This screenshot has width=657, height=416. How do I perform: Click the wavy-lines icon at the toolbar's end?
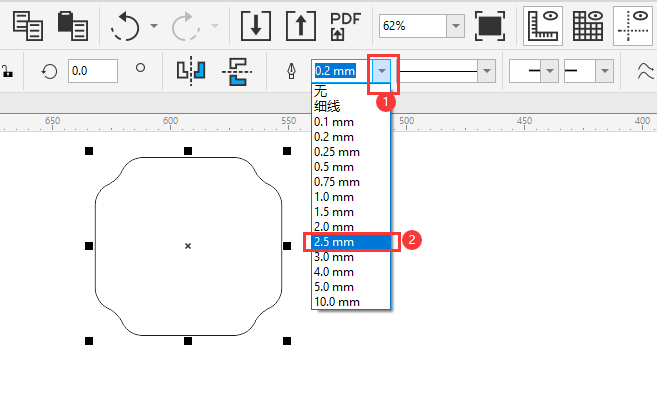click(x=646, y=71)
